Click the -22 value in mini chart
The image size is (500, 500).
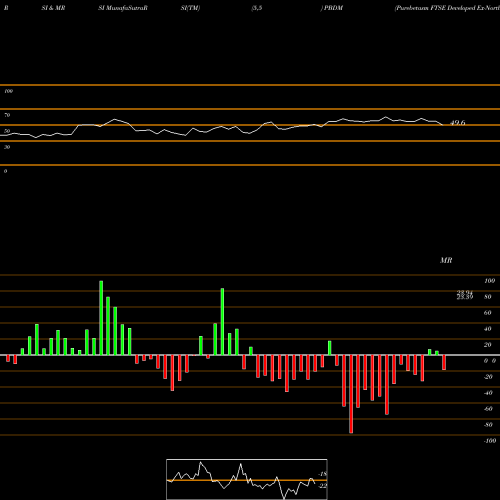(323, 486)
